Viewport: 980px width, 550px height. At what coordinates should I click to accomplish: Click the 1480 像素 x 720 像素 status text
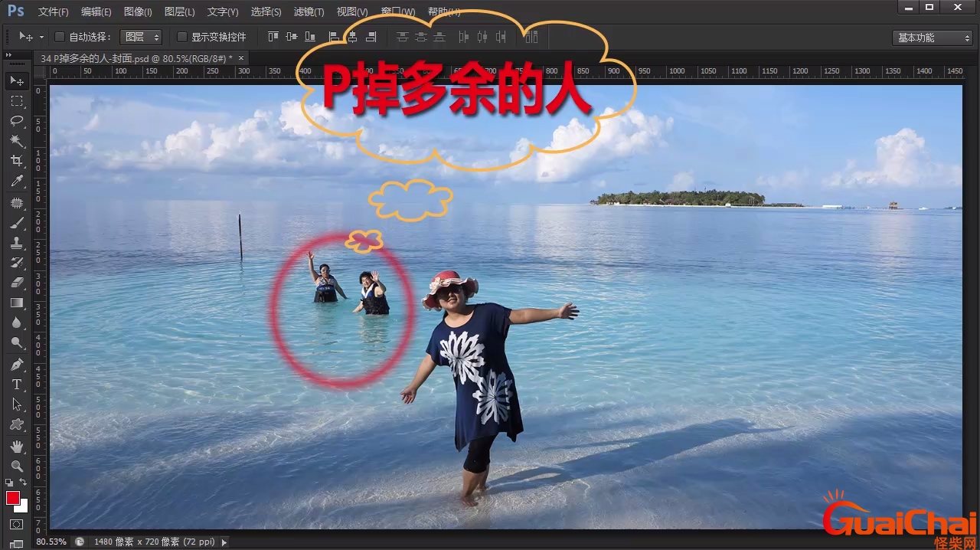[154, 542]
